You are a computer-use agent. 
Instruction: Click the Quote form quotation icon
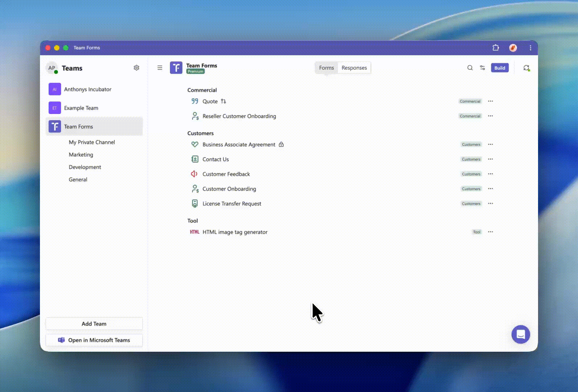tap(195, 101)
